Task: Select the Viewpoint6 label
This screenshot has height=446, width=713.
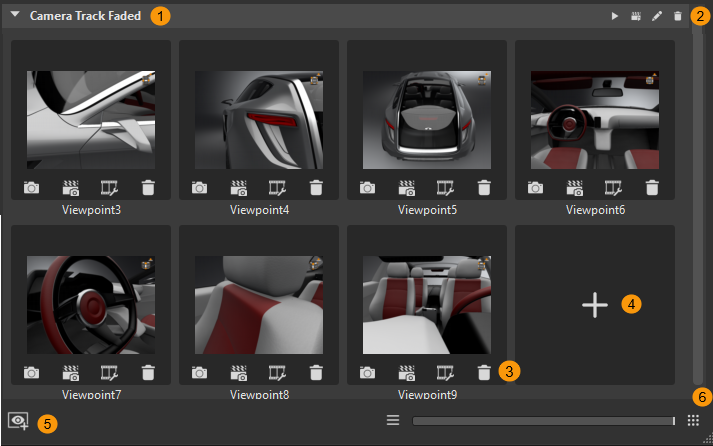Action: pyautogui.click(x=595, y=210)
